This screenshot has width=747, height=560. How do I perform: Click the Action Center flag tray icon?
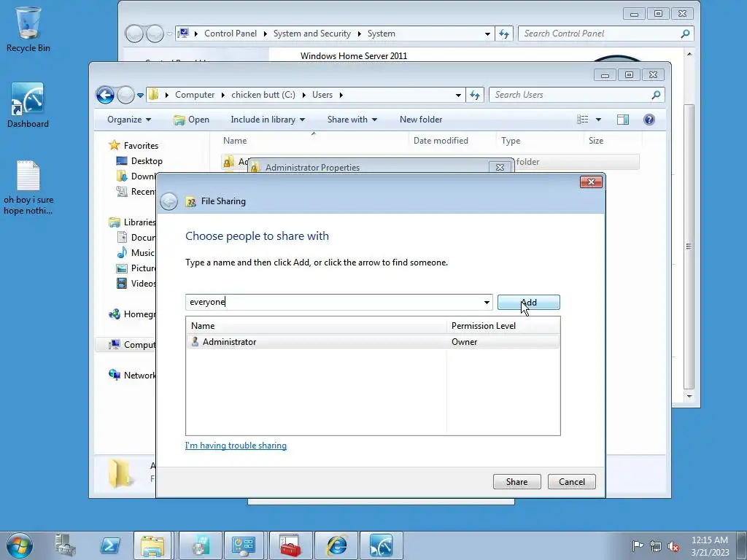tap(638, 545)
